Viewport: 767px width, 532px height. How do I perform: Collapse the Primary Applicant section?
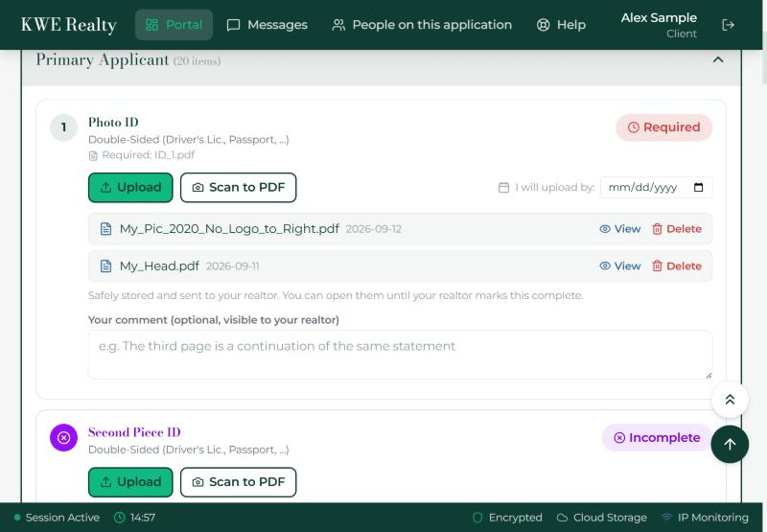coord(717,59)
